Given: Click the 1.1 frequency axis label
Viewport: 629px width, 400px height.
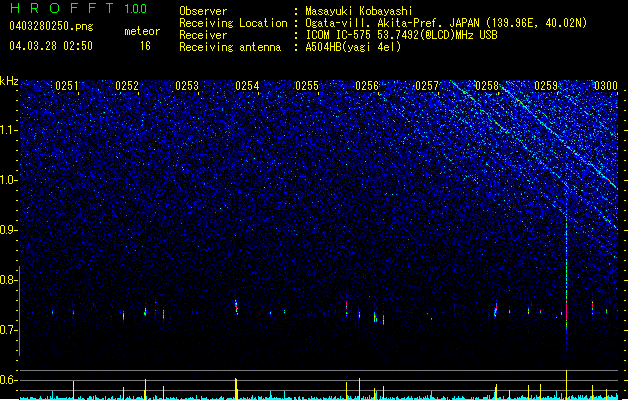Looking at the screenshot, I should coord(9,130).
